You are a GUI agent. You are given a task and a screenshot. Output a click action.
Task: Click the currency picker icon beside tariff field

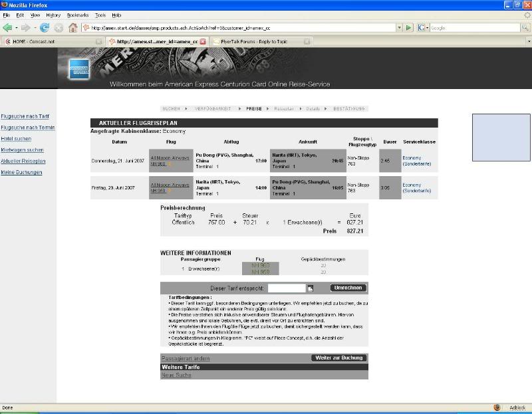[310, 288]
